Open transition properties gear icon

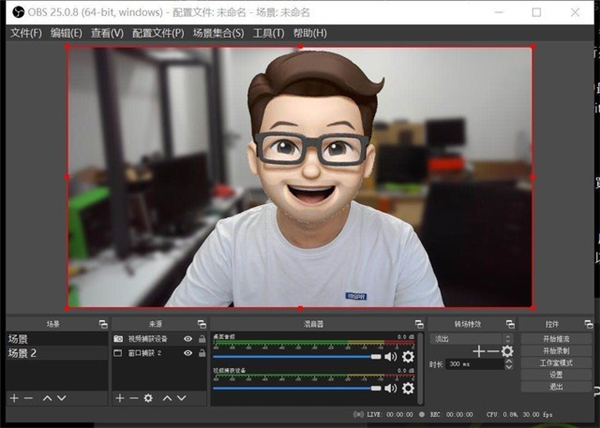(x=507, y=352)
